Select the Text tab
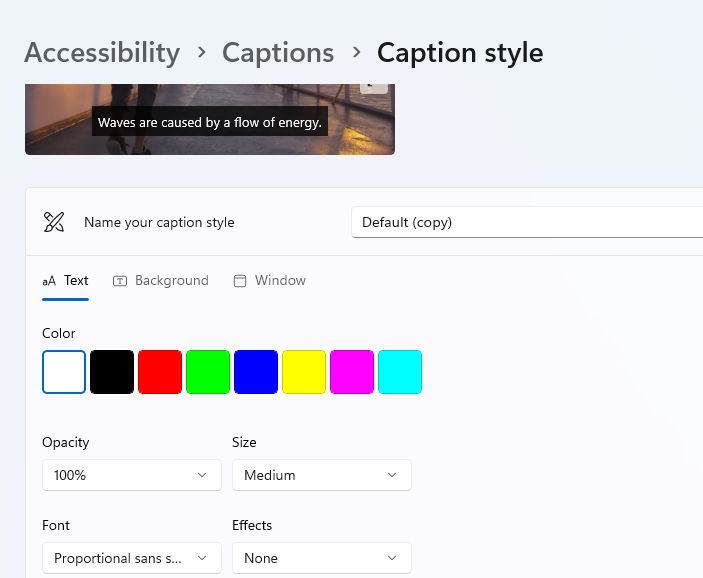The height and width of the screenshot is (578, 703). point(66,281)
